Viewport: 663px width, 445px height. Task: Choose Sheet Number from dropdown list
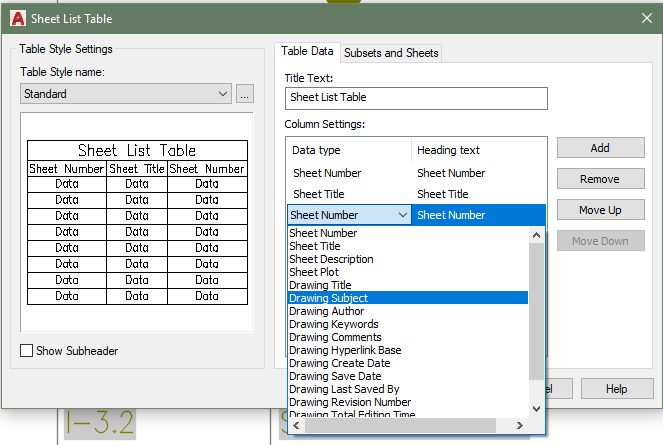click(408, 233)
